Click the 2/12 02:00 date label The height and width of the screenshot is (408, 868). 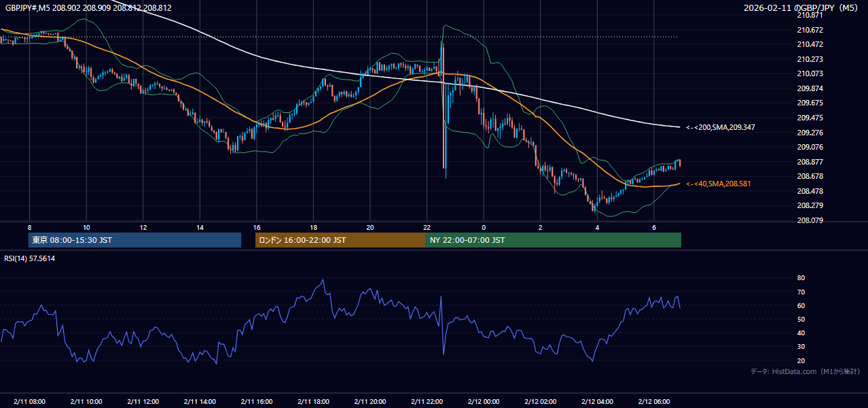540,402
